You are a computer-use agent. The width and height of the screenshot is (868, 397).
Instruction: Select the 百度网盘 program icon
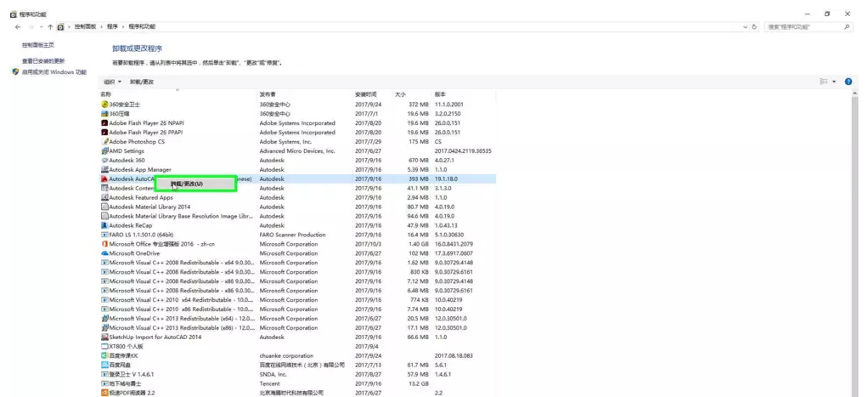[x=104, y=365]
